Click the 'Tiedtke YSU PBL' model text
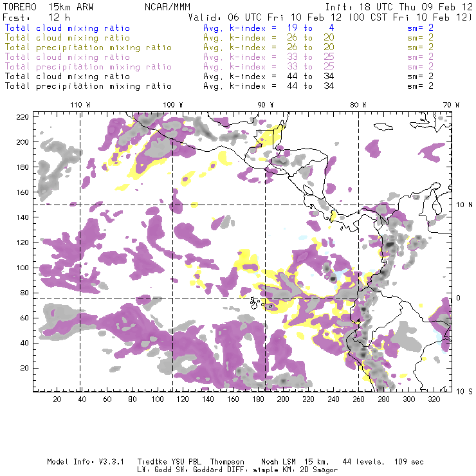 tap(169, 462)
